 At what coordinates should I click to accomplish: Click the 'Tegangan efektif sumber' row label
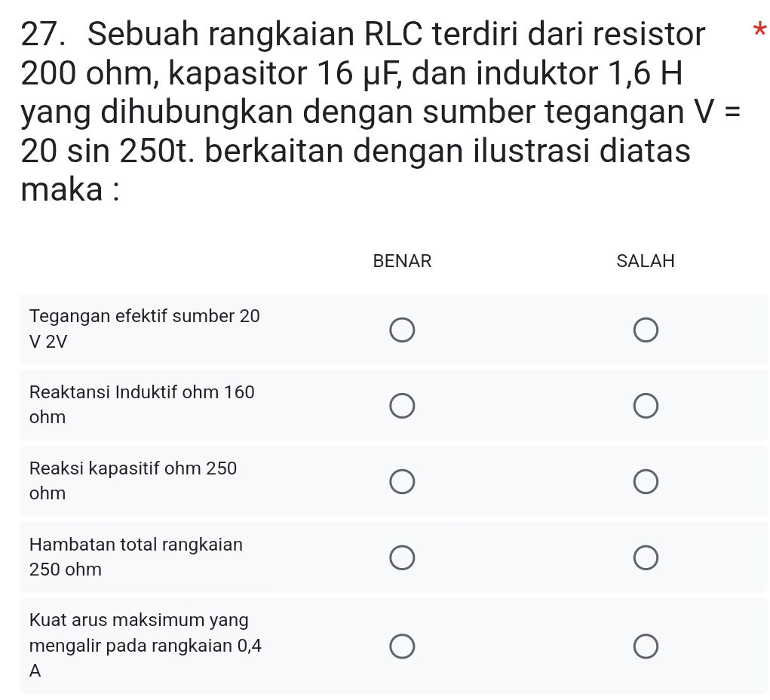[143, 329]
